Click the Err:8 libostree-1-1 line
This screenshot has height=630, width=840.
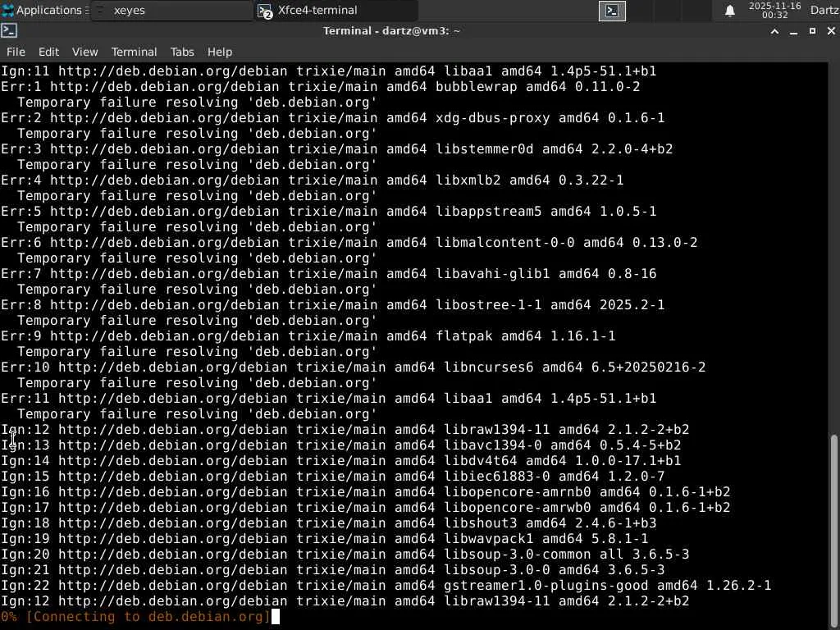click(333, 305)
